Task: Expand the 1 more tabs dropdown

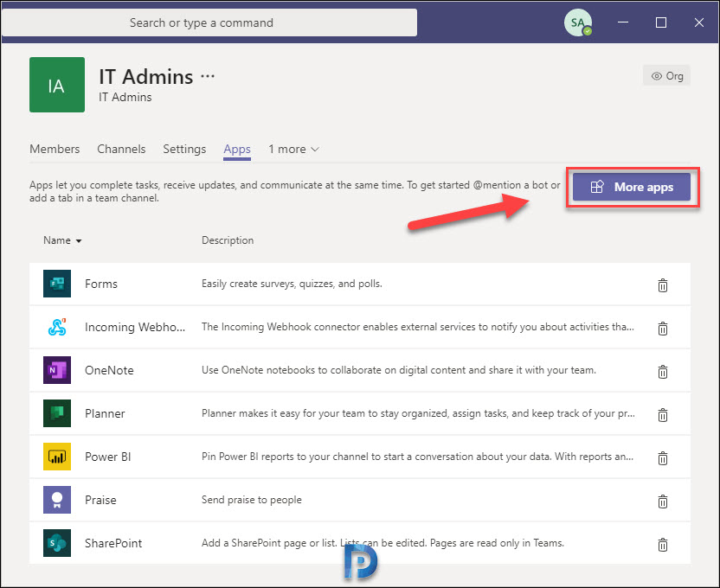Action: click(293, 149)
